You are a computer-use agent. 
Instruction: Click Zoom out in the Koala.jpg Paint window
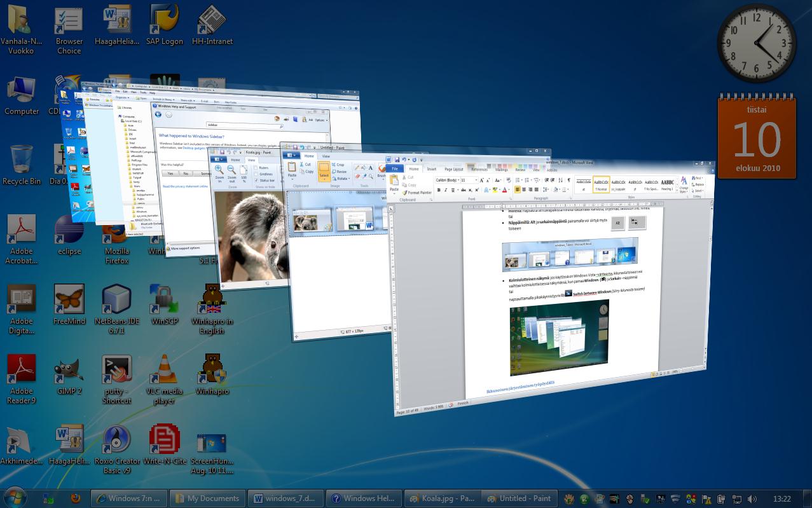(231, 173)
